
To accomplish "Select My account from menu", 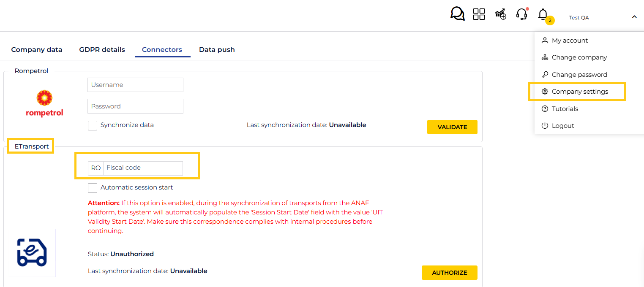I will click(570, 41).
